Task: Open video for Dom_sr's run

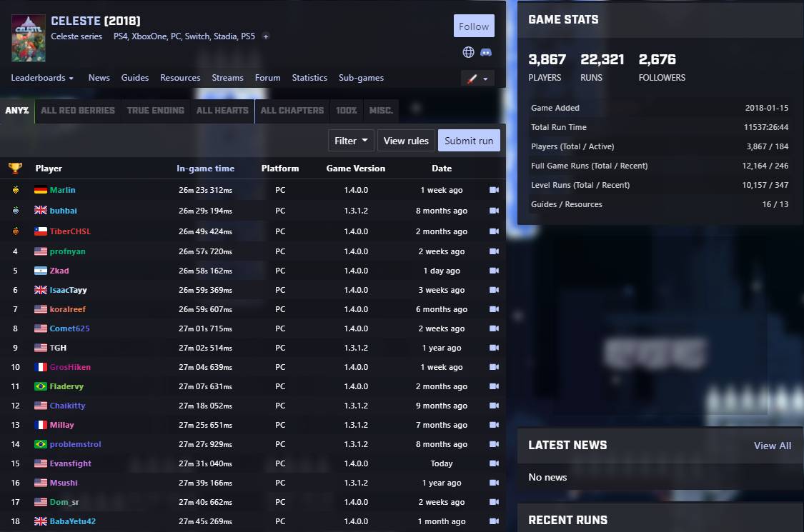Action: click(x=494, y=502)
